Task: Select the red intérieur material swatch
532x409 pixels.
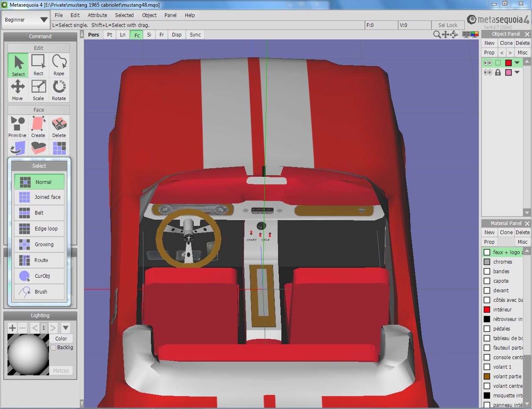Action: [x=487, y=309]
